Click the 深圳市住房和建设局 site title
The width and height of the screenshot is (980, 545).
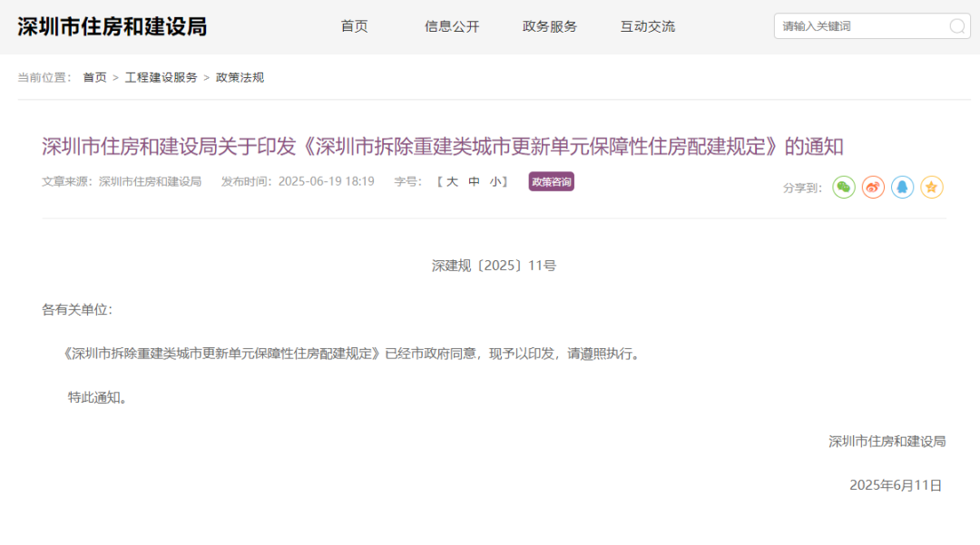click(112, 27)
